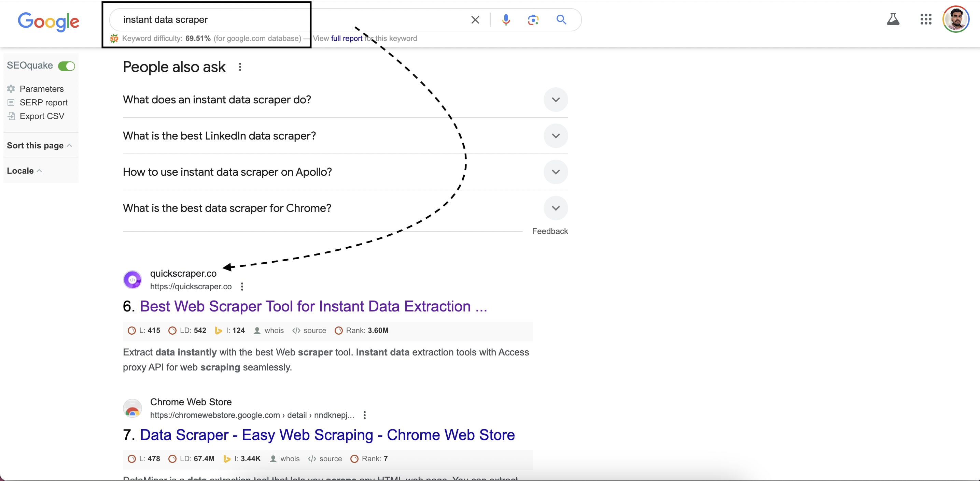Click into the Google search input field

(293, 20)
